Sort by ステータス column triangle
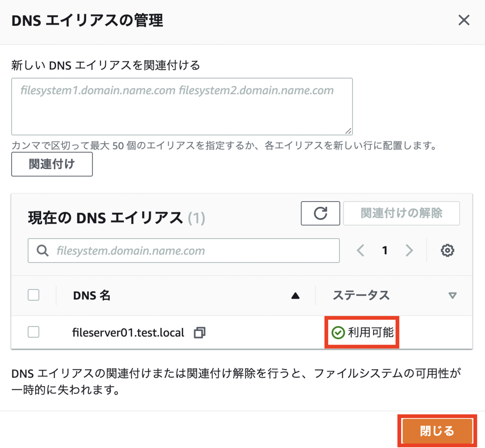Screen dimensions: 485x448 point(452,296)
